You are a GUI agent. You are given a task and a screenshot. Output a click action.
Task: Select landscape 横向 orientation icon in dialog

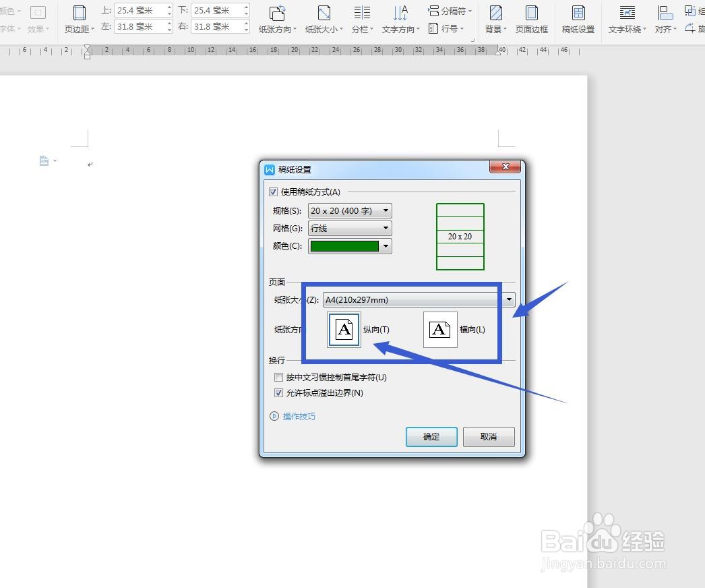pos(440,329)
